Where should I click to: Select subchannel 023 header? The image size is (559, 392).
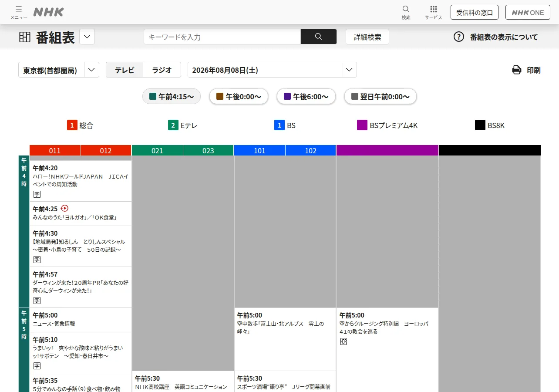(208, 150)
